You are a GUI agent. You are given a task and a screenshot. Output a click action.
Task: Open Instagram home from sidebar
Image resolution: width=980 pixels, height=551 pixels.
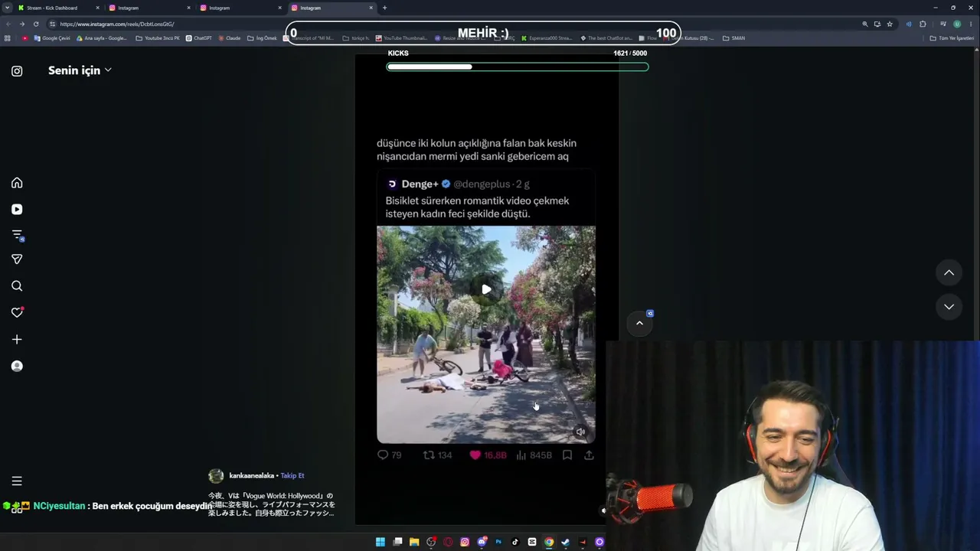coord(17,183)
